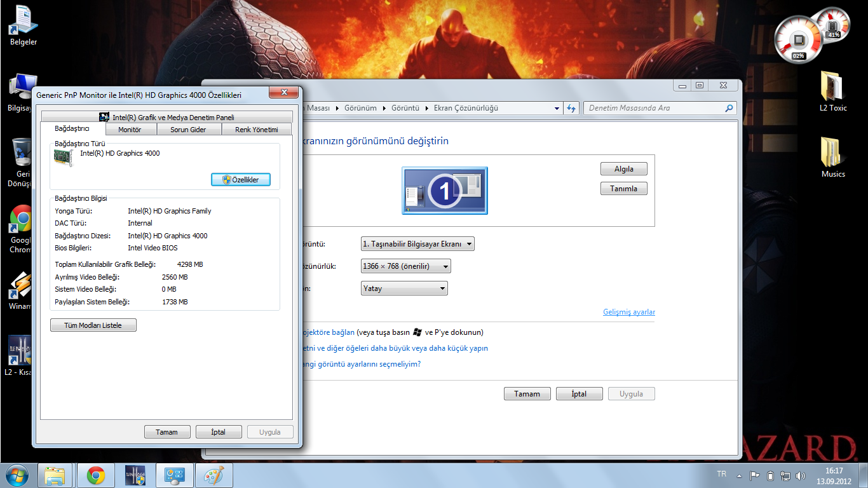The image size is (868, 488).
Task: Open the Action Center flag icon
Action: click(x=755, y=475)
